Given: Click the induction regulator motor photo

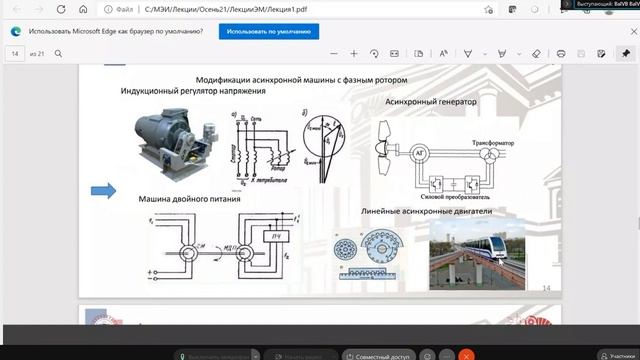Looking at the screenshot, I should 176,144.
